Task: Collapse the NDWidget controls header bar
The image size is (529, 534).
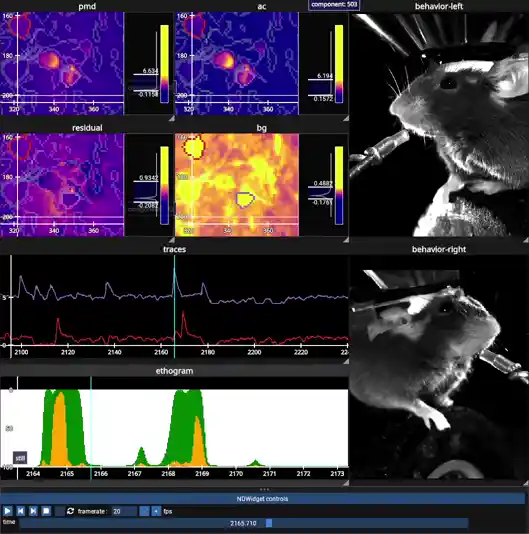Action: click(263, 499)
